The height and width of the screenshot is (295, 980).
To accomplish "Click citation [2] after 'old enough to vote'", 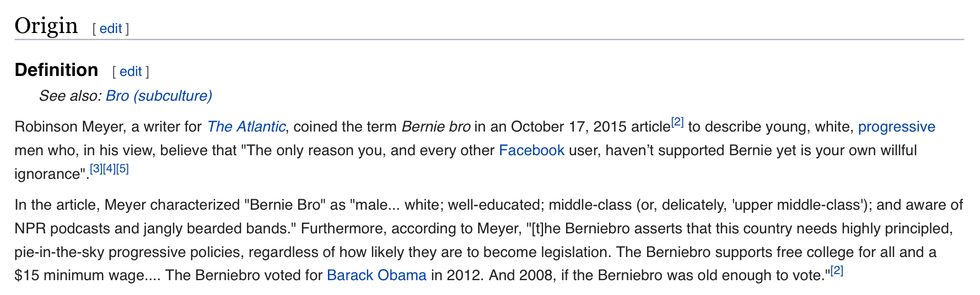I will pyautogui.click(x=837, y=271).
